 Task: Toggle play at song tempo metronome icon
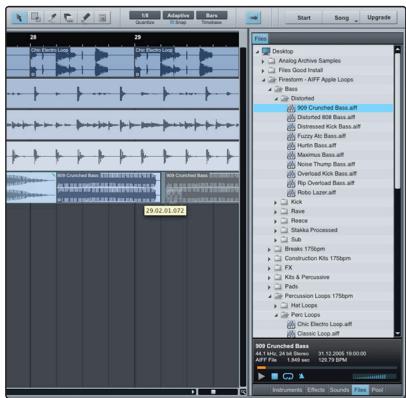pos(301,376)
